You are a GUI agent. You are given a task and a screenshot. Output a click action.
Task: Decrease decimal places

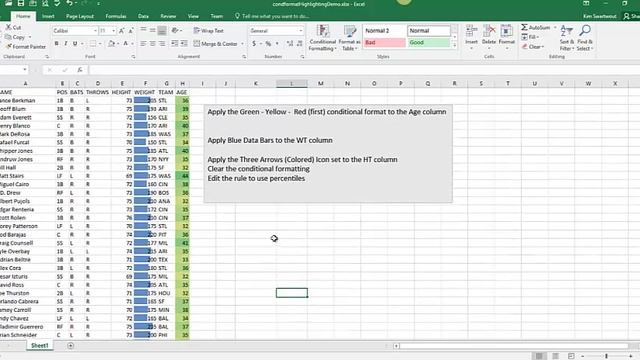(x=300, y=44)
